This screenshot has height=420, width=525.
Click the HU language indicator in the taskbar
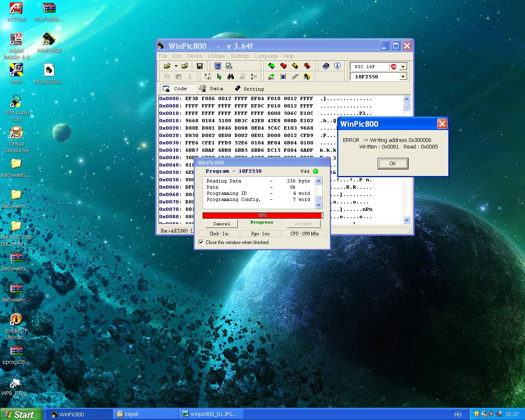pyautogui.click(x=458, y=414)
